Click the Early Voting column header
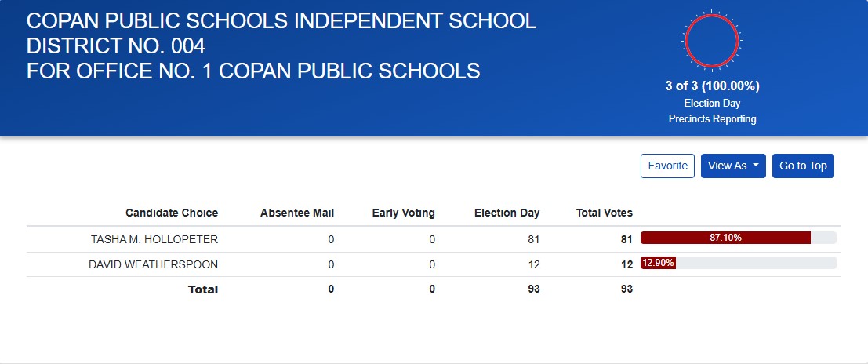This screenshot has height=364, width=868. point(403,213)
